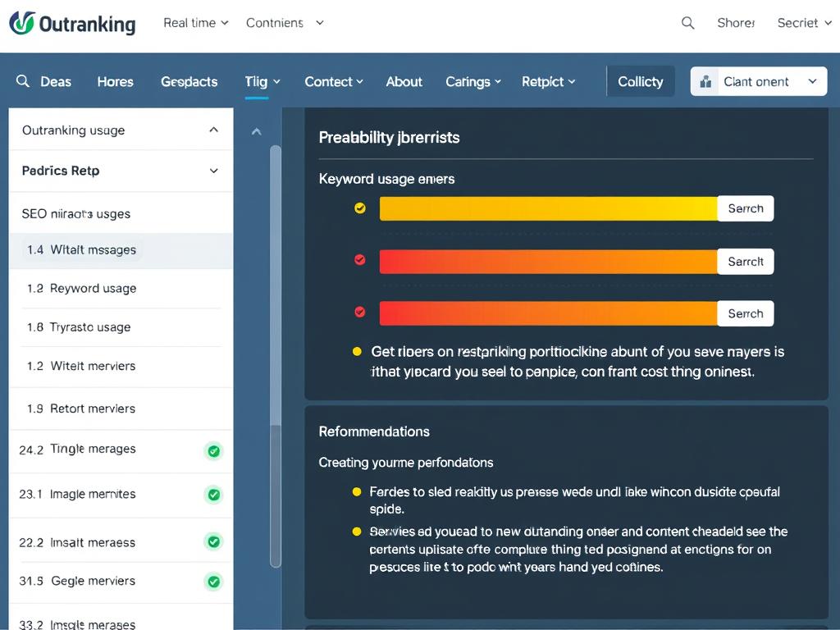Select the About menu item
This screenshot has height=630, width=840.
404,81
